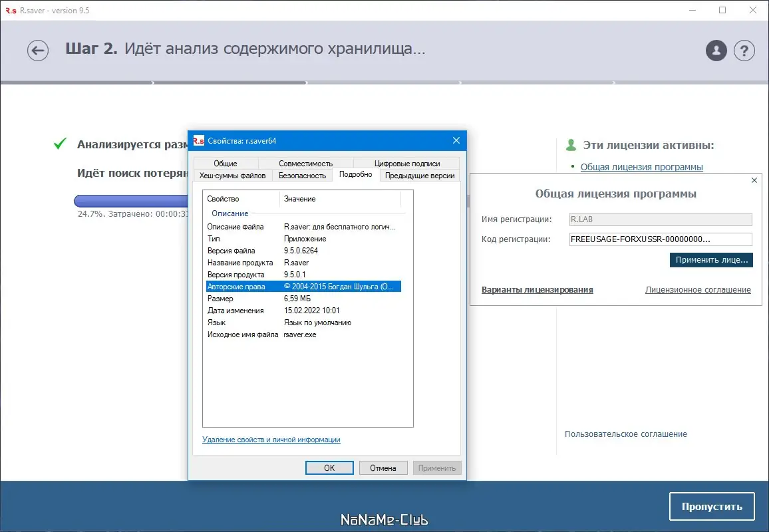The image size is (769, 532).
Task: Click the Код регистрации field
Action: pyautogui.click(x=661, y=239)
